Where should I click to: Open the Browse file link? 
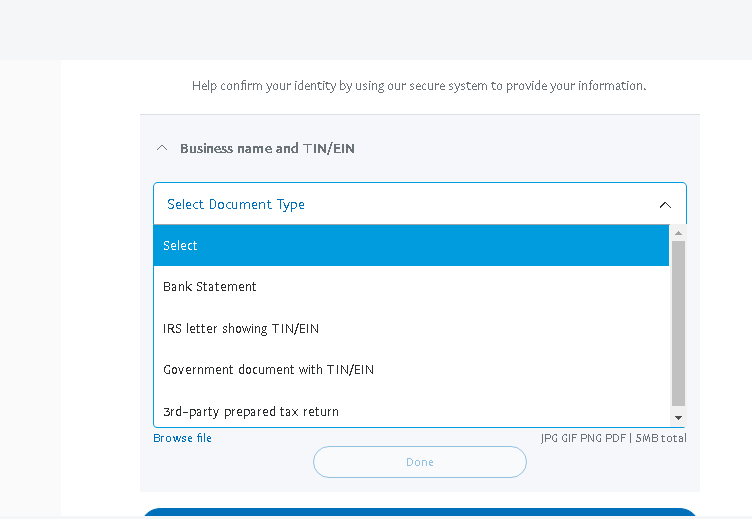point(182,438)
